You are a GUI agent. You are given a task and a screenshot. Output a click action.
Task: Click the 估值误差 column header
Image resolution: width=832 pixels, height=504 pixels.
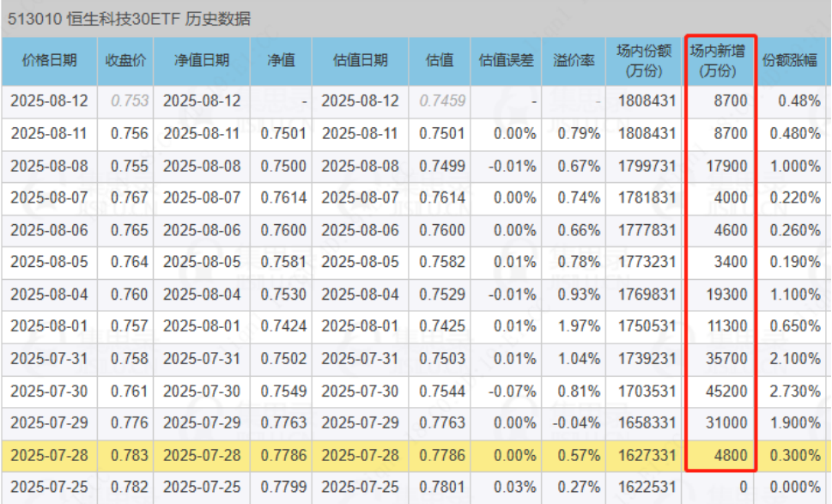tap(506, 60)
